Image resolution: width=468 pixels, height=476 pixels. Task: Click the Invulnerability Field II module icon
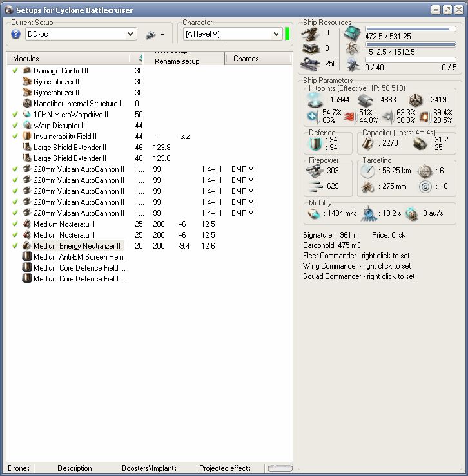[x=27, y=137]
